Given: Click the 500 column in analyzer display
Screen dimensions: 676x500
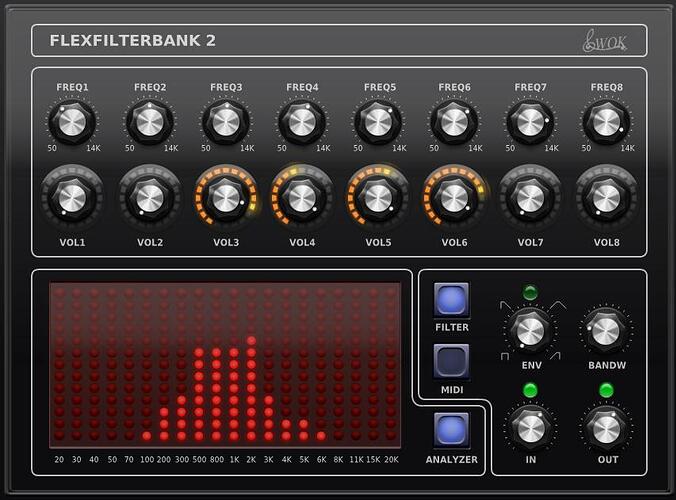Looking at the screenshot, I should 199,364.
